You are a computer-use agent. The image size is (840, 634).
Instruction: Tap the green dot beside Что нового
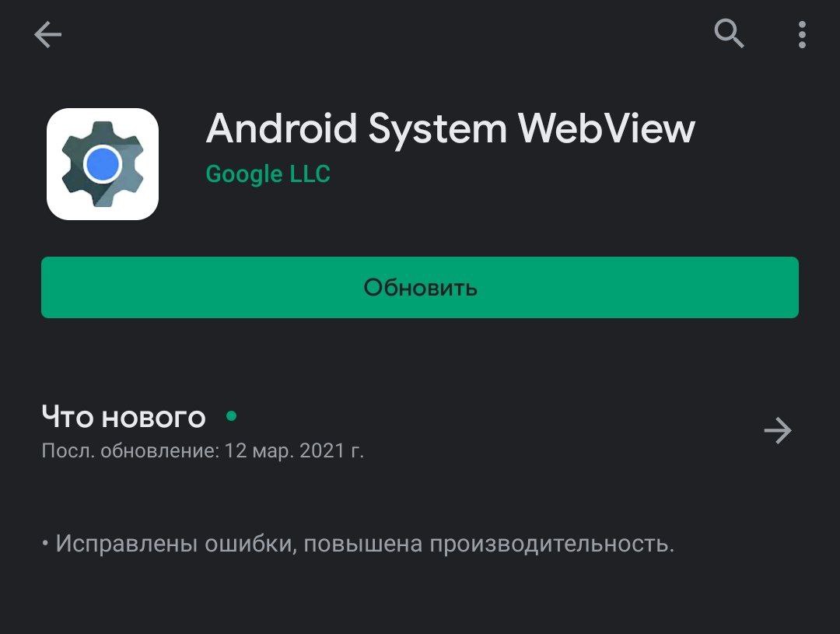[x=232, y=416]
